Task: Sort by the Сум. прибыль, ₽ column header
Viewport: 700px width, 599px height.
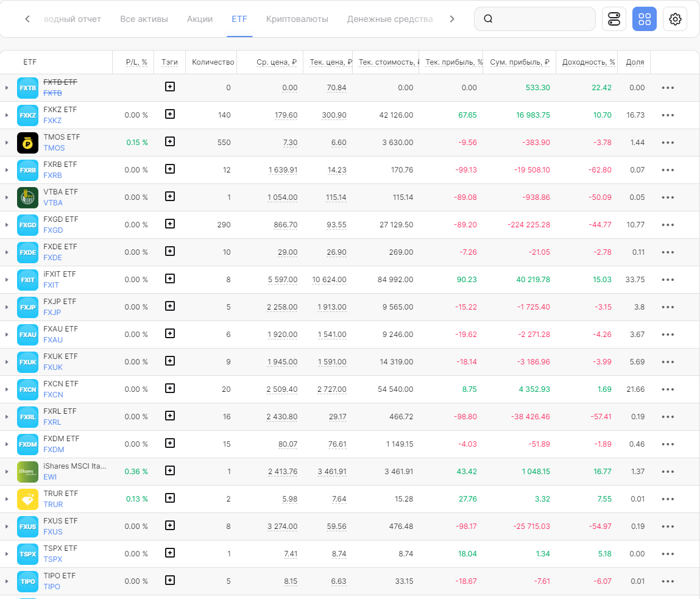Action: [519, 62]
